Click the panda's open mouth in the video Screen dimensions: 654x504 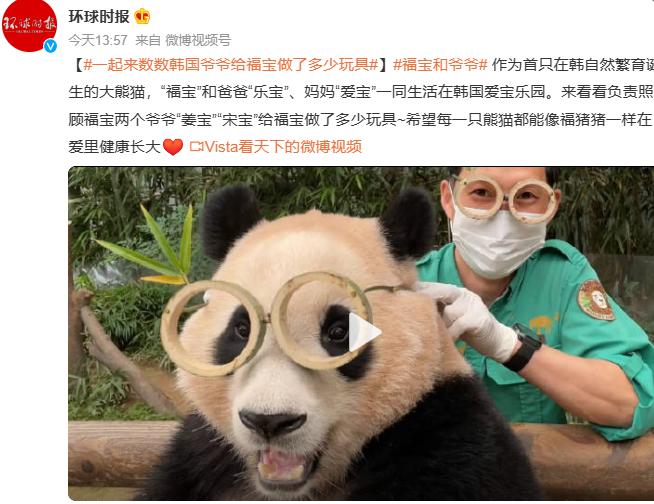pos(283,463)
